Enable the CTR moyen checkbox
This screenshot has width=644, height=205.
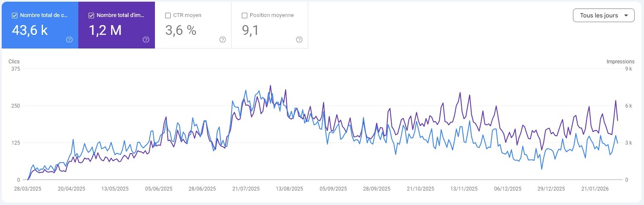pos(168,15)
